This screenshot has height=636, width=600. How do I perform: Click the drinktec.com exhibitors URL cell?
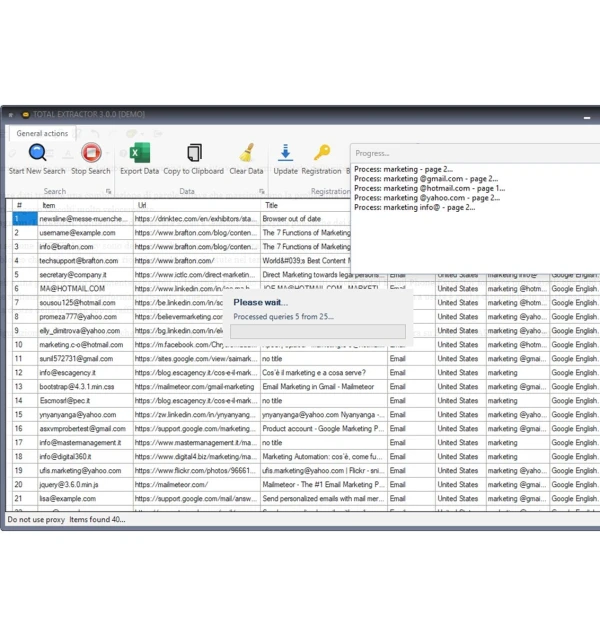pyautogui.click(x=197, y=219)
